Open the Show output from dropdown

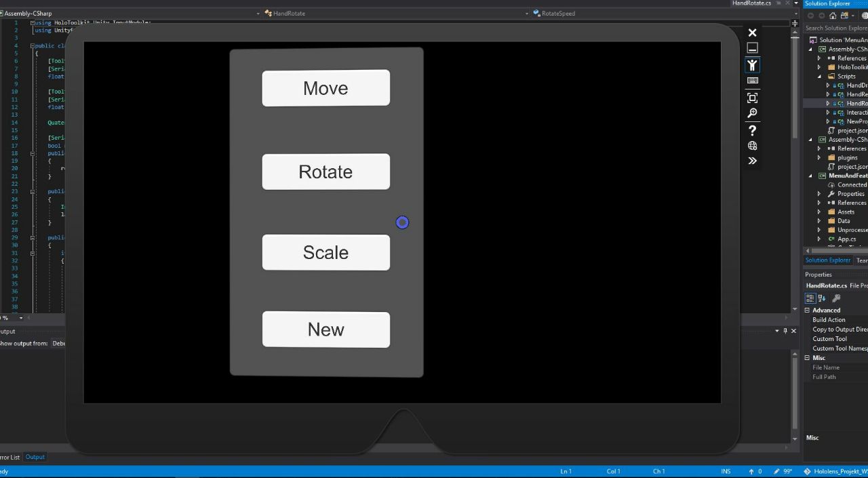coord(61,343)
